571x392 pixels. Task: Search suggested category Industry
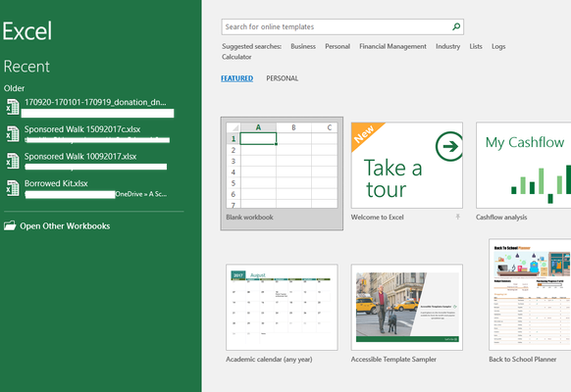pyautogui.click(x=447, y=46)
